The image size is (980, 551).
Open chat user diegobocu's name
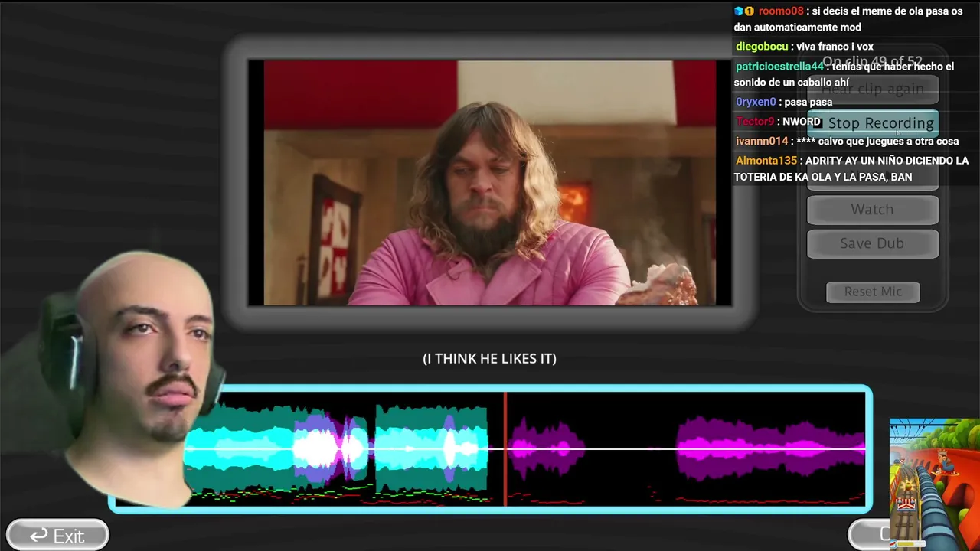(x=763, y=47)
